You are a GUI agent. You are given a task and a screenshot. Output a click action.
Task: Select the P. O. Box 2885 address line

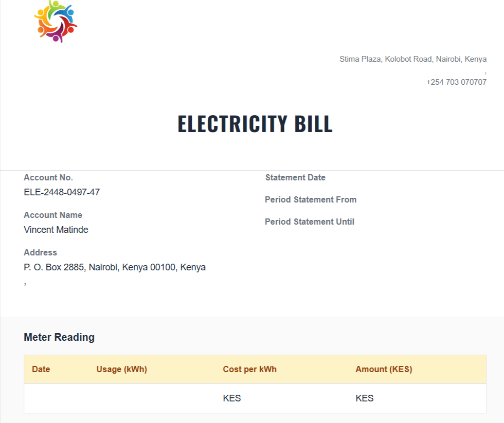point(115,267)
